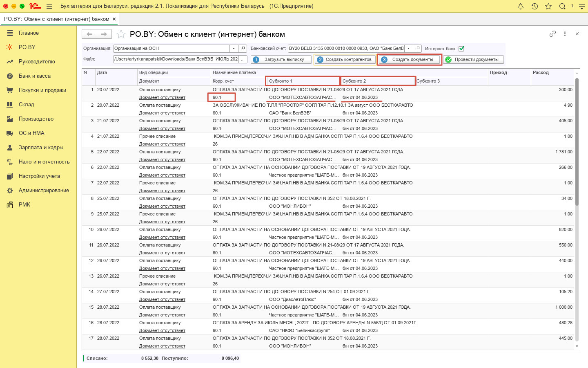Open favorites star in title bar

pyautogui.click(x=548, y=6)
